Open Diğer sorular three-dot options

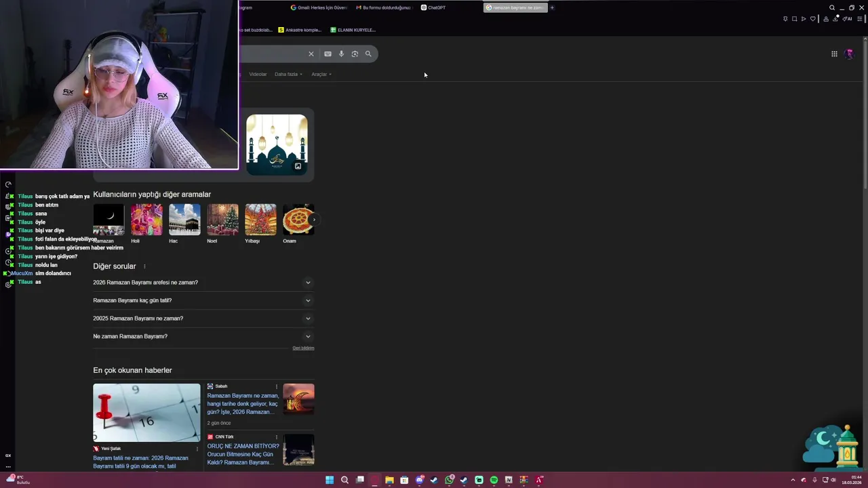[144, 266]
